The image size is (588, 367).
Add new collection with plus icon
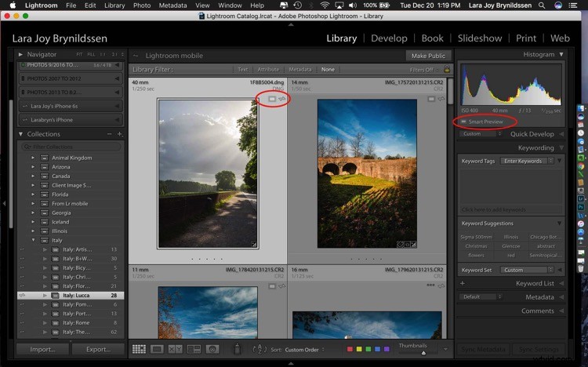[x=120, y=134]
